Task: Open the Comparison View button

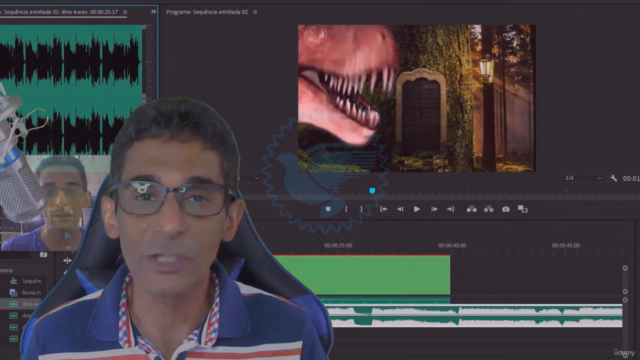Action: click(522, 209)
